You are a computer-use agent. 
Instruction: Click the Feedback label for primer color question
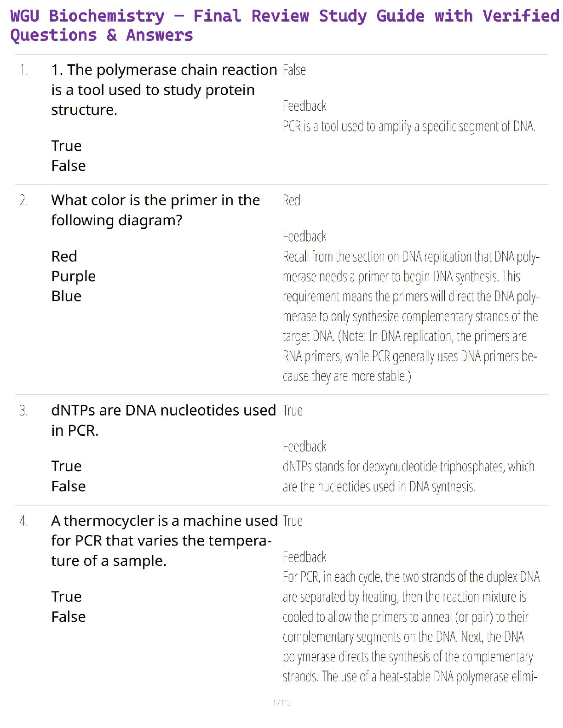point(304,237)
